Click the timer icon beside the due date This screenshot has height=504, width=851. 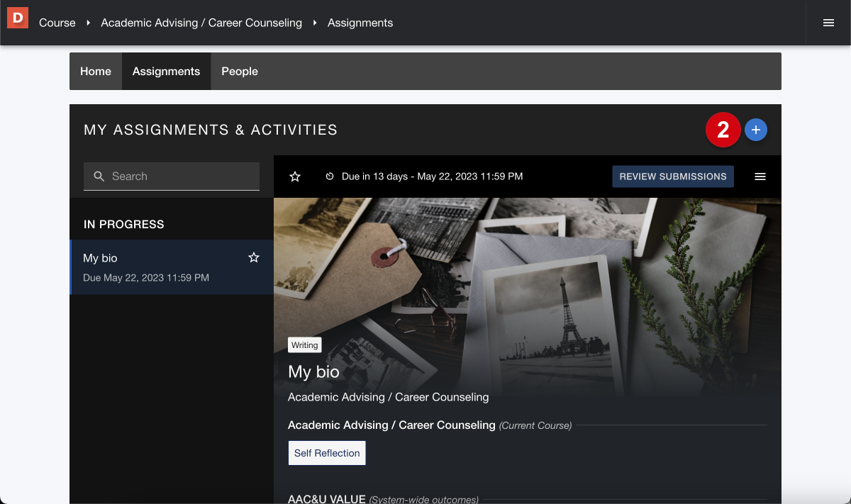point(328,176)
